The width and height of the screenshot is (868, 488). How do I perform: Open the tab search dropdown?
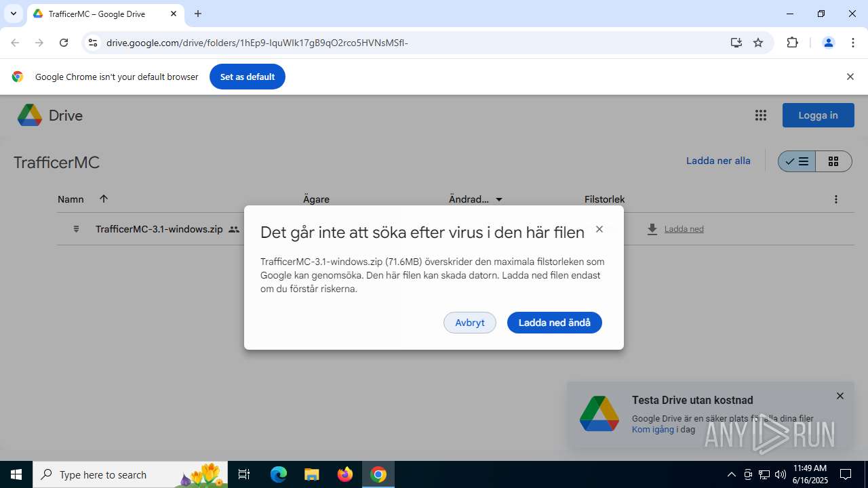click(13, 14)
